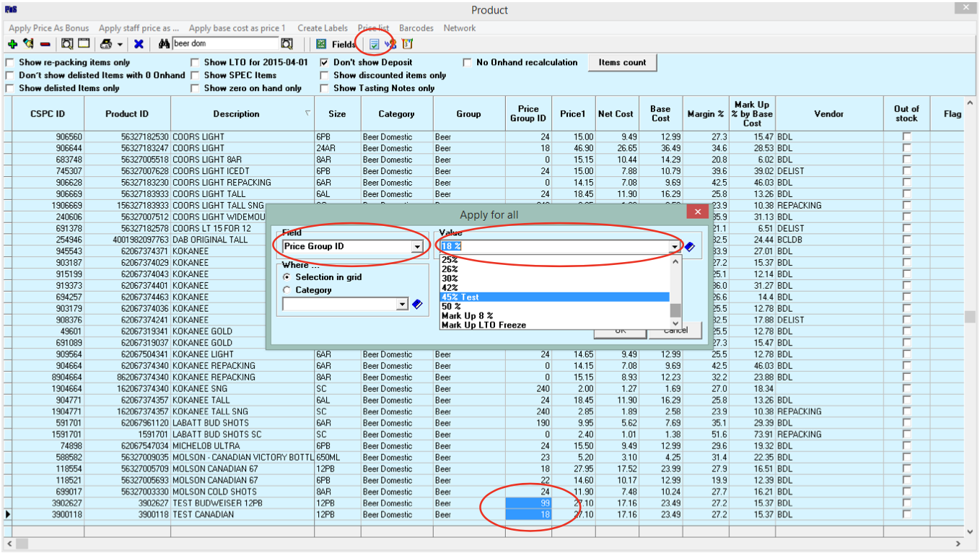Screen dimensions: 980x553
Task: Choose Mark Up LTO Freeze from the list
Action: 555,325
